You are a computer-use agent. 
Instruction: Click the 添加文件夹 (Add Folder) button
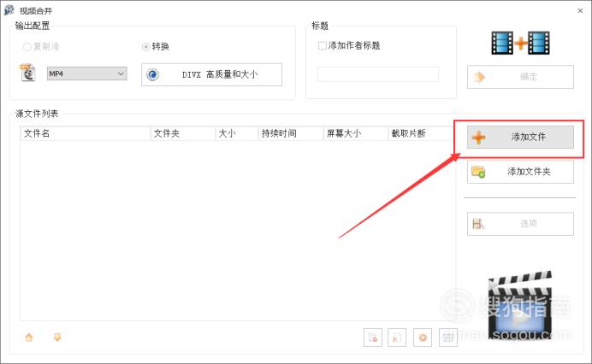520,172
